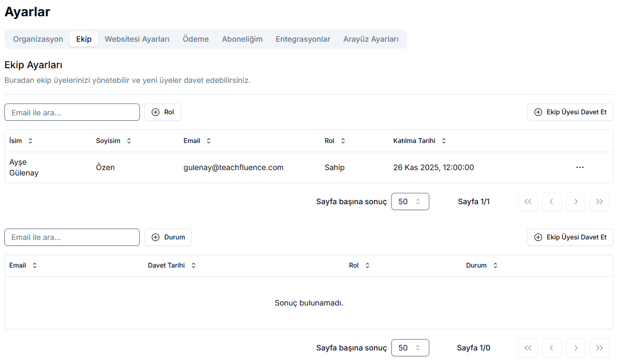Image resolution: width=619 pixels, height=364 pixels.
Task: Switch to the Entegrasyonlar tab
Action: tap(302, 39)
